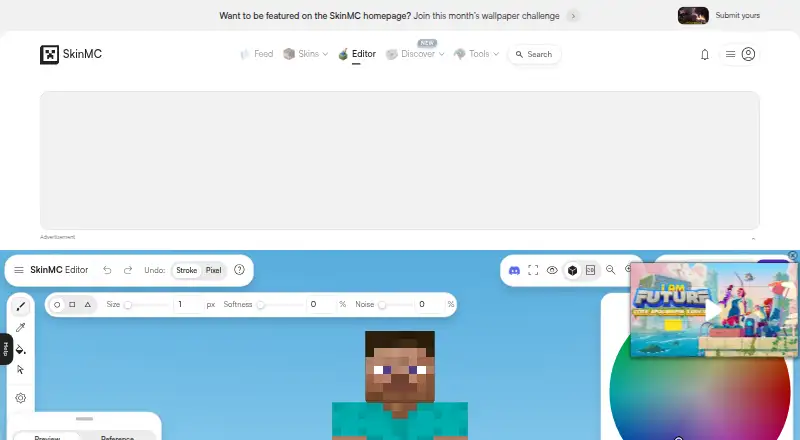Expand the Tools dropdown
This screenshot has width=800, height=440.
[x=477, y=54]
